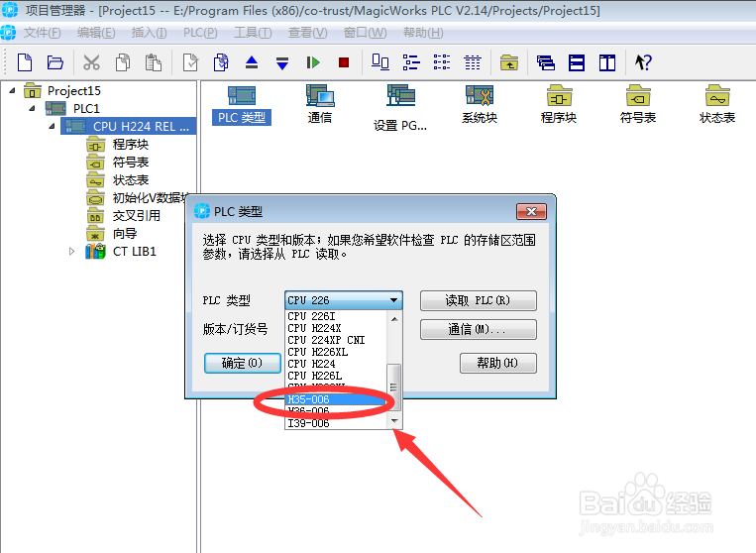Tile windows vertically icon

pyautogui.click(x=607, y=62)
